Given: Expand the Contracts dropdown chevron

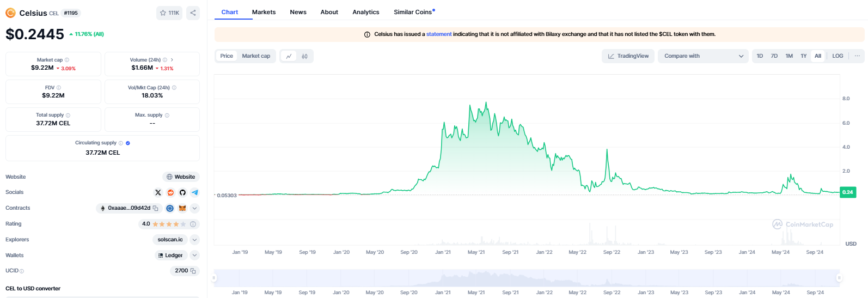Looking at the screenshot, I should pyautogui.click(x=195, y=208).
